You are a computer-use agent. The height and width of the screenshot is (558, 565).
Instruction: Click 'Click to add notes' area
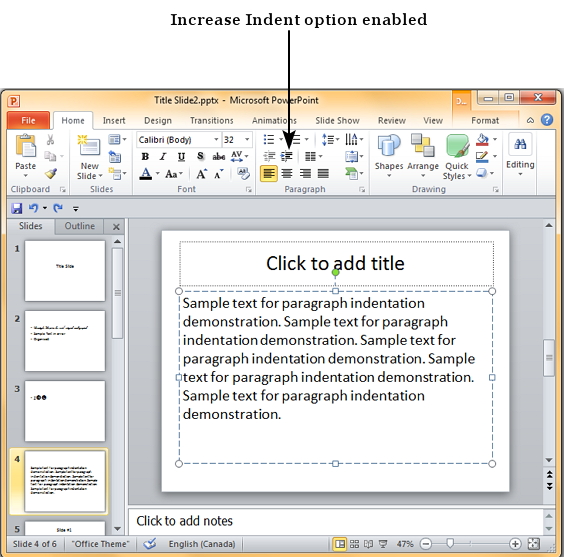335,521
